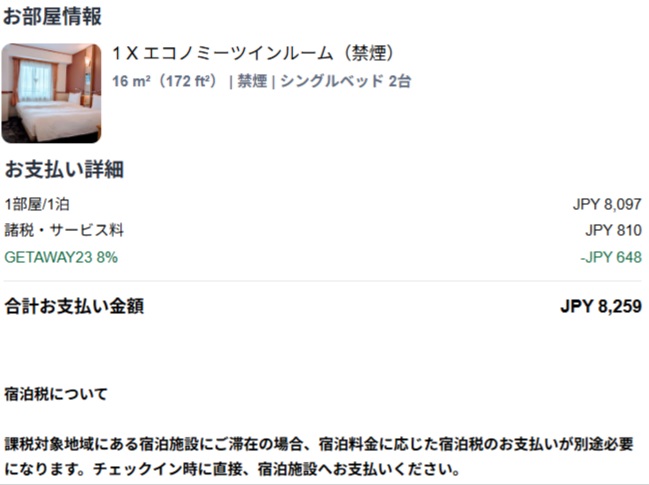649x485 pixels.
Task: Click the divider line above total
Action: tap(323, 281)
